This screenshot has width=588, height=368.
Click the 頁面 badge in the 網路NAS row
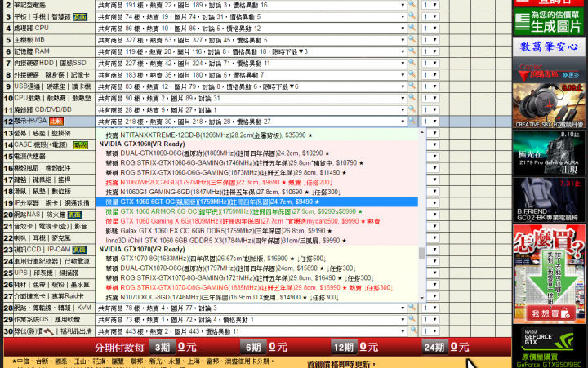pyautogui.click(x=74, y=215)
